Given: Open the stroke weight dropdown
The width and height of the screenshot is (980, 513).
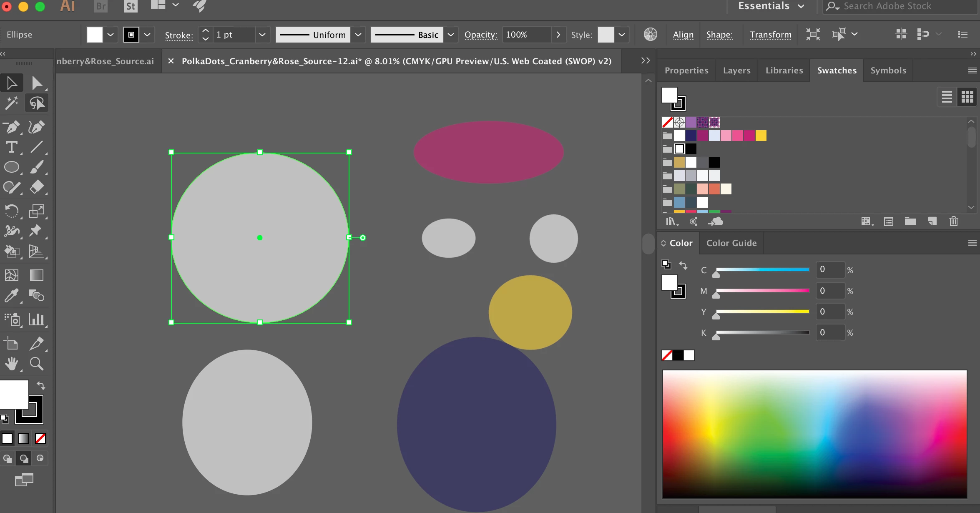Looking at the screenshot, I should pyautogui.click(x=262, y=35).
